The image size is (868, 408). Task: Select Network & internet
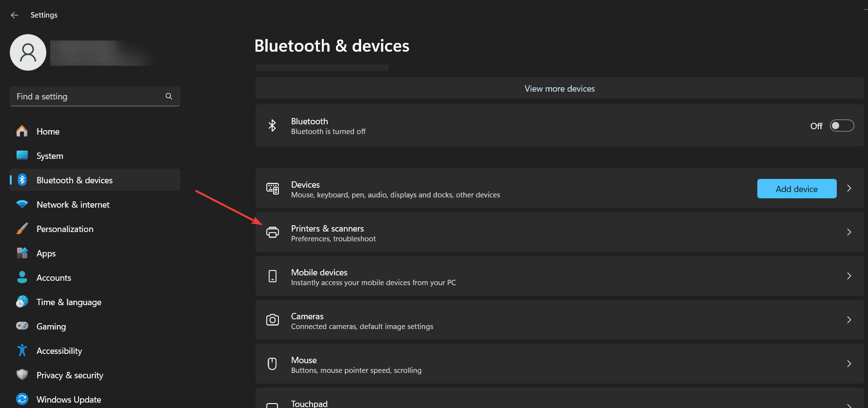click(95, 204)
